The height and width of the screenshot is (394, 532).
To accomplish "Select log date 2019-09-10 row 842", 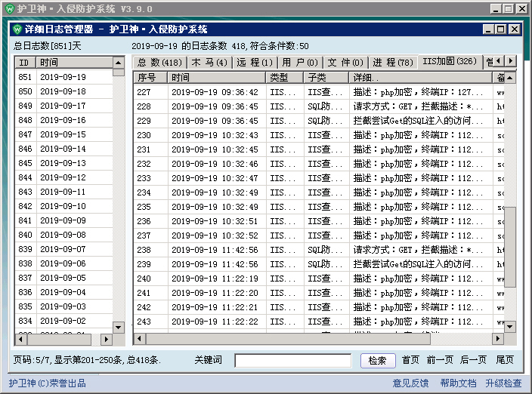I will click(63, 206).
